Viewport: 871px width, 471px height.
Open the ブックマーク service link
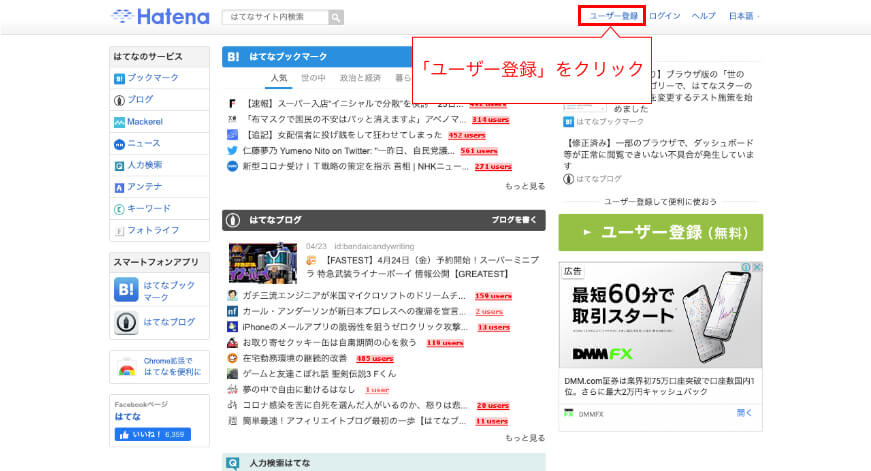coord(153,78)
